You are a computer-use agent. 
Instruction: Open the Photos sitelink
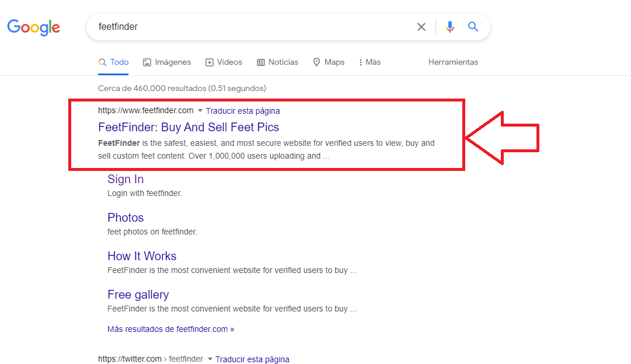[x=125, y=218]
